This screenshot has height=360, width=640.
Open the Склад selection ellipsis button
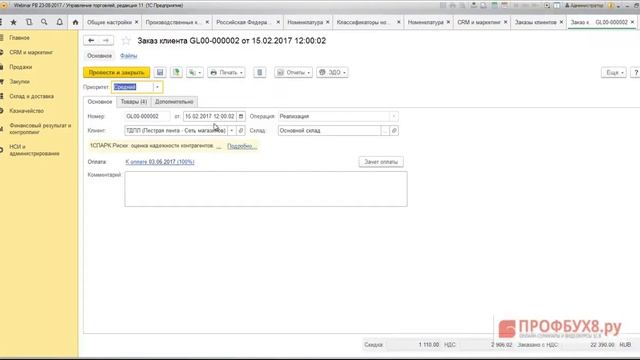point(385,131)
